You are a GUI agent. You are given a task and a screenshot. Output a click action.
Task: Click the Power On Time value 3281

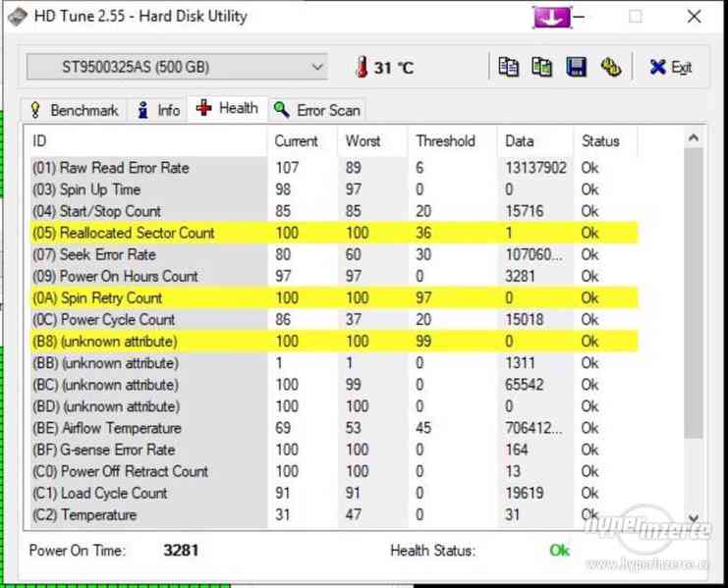pos(181,551)
